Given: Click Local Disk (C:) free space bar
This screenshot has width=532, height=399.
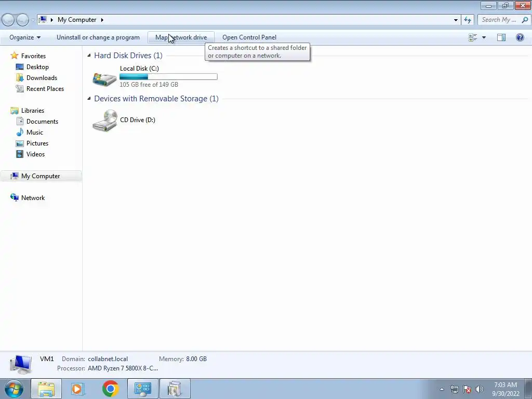Looking at the screenshot, I should pos(169,77).
